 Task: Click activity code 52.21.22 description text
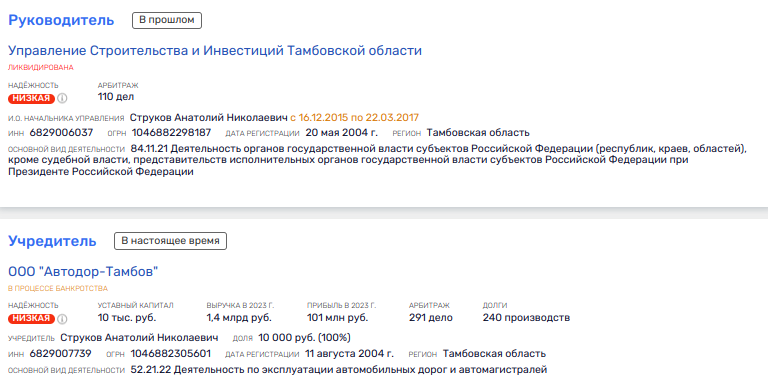pyautogui.click(x=339, y=370)
